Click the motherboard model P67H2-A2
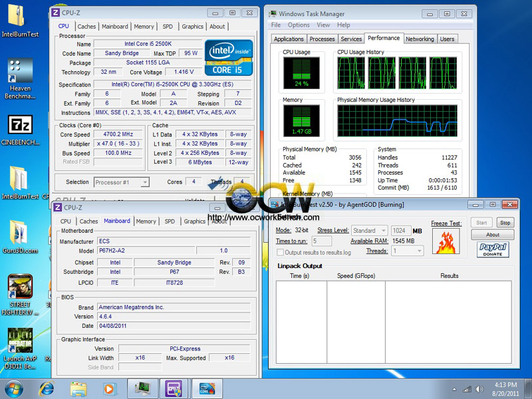Image resolution: width=532 pixels, height=399 pixels. 146,251
